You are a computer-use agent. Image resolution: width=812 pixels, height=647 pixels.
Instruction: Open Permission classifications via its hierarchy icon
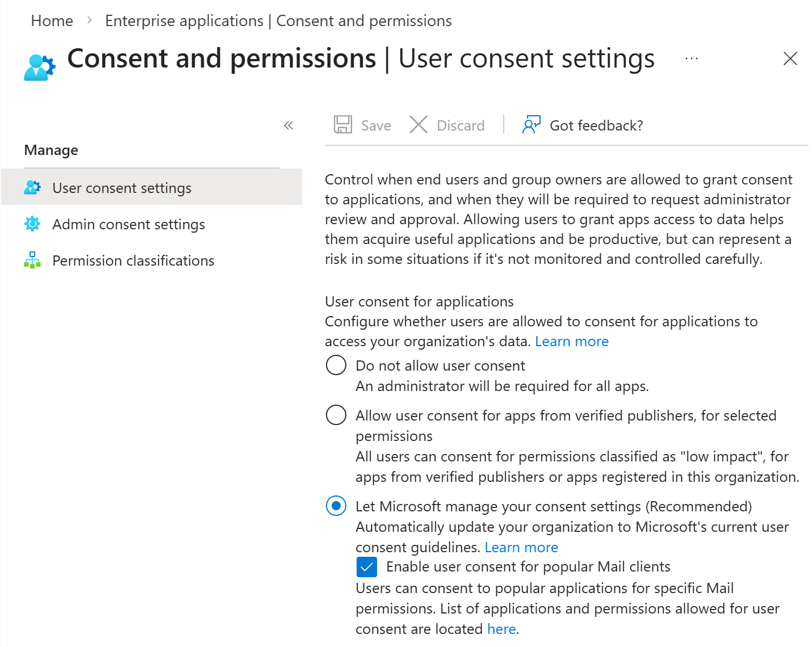click(32, 260)
